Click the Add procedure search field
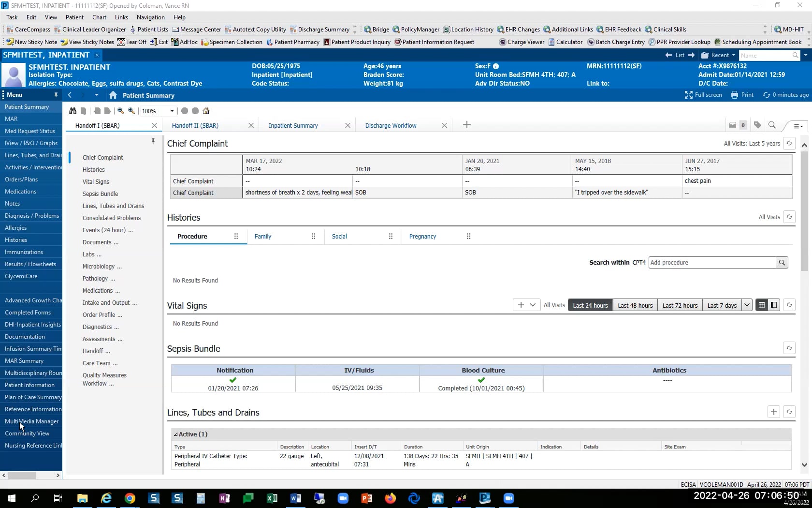 tap(710, 262)
